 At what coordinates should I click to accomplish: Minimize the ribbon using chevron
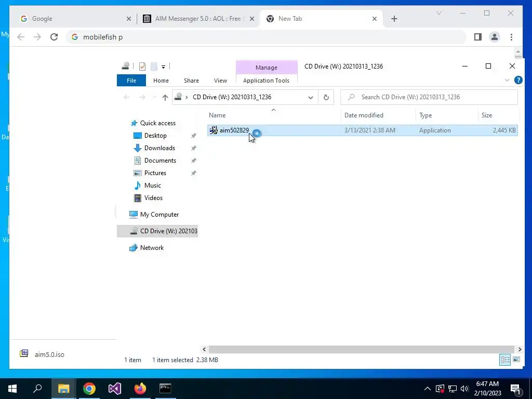click(507, 80)
